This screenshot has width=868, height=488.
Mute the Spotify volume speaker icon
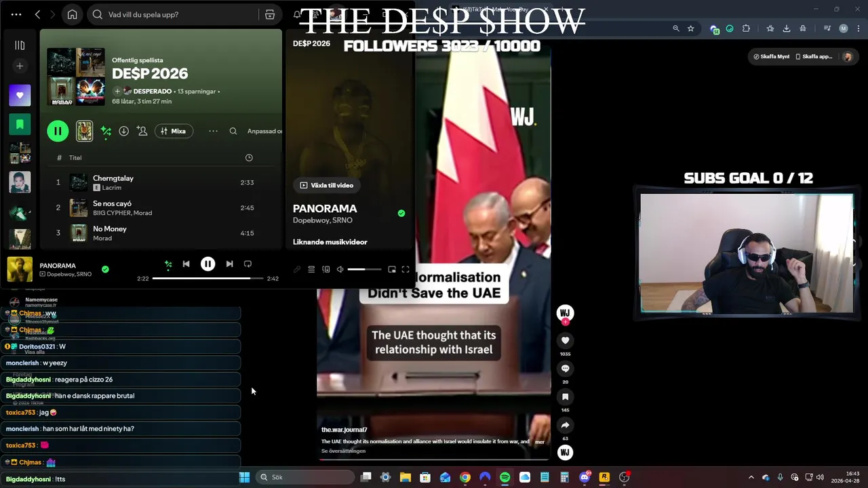[x=340, y=269]
